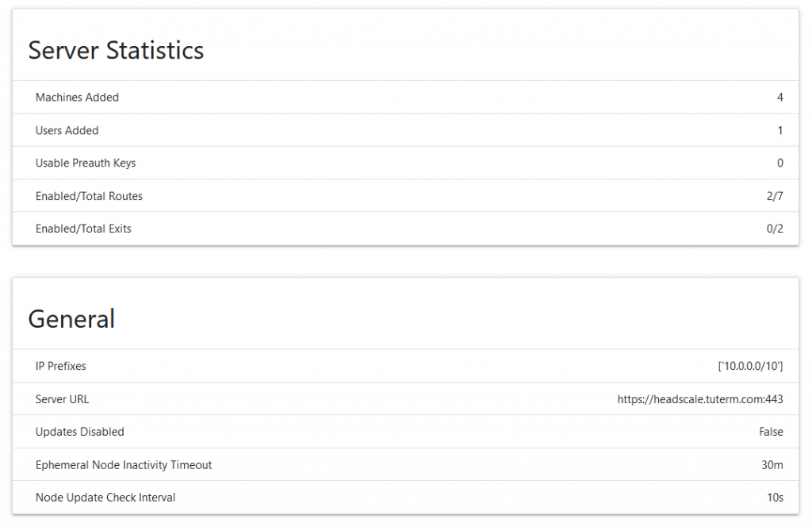Select Ephemeral Node Inactivity Timeout label
The image size is (812, 527).
(124, 465)
